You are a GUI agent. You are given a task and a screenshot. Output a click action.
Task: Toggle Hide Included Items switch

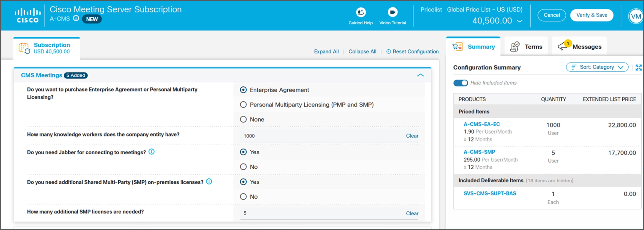coord(461,83)
